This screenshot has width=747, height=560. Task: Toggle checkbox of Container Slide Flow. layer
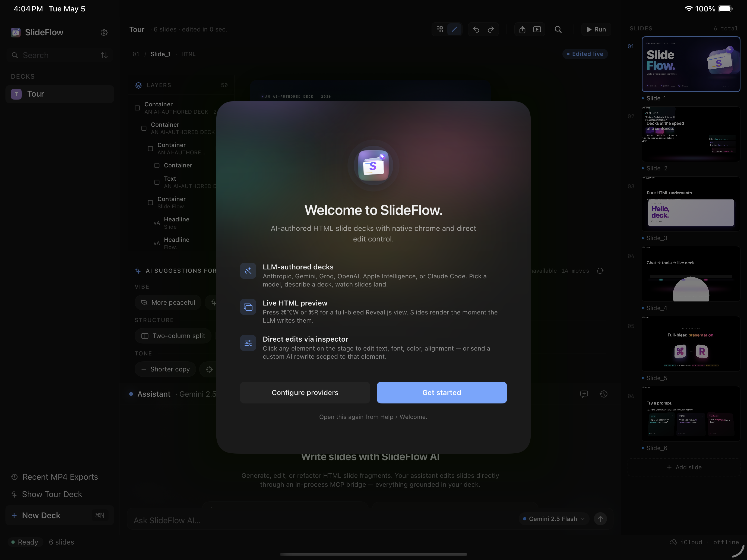(x=150, y=202)
